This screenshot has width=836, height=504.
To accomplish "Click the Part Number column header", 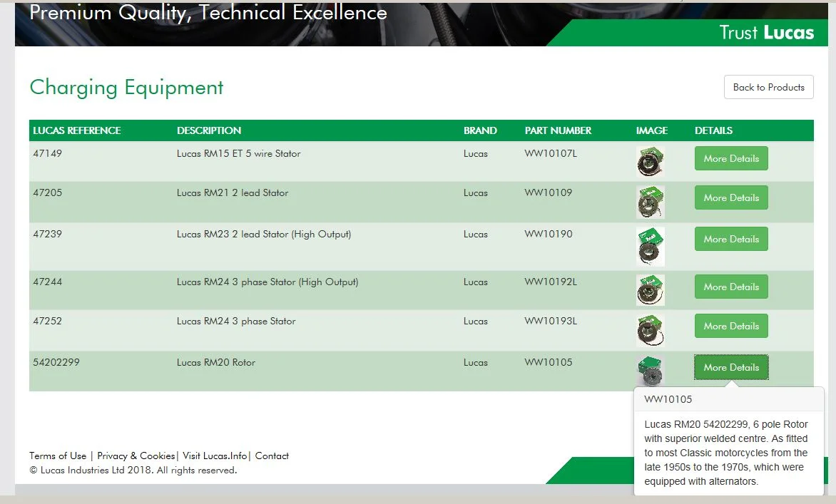I will coord(558,130).
